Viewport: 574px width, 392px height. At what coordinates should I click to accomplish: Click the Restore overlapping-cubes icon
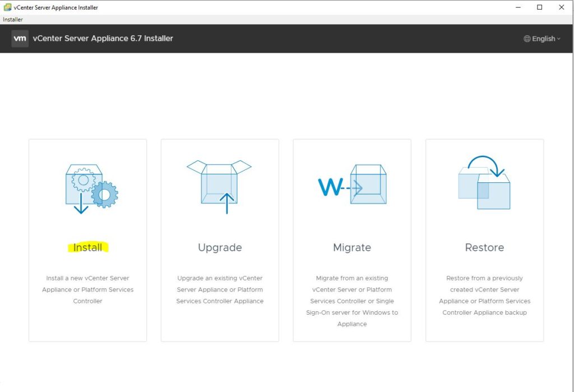click(484, 182)
